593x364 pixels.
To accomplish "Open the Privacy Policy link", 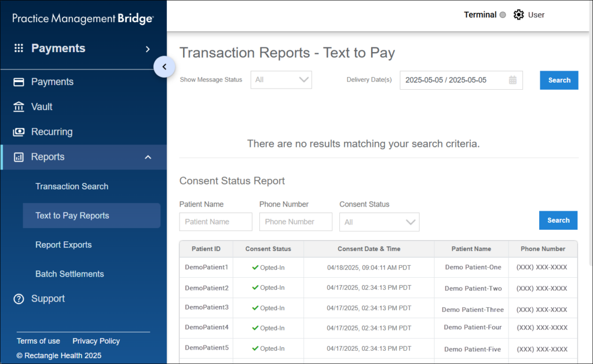I will (x=96, y=341).
